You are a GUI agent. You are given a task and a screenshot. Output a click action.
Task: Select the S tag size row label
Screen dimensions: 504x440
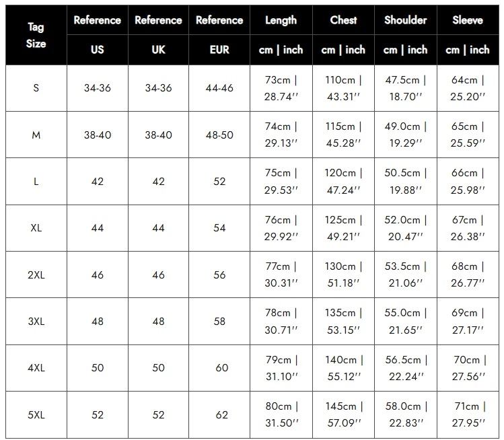[x=36, y=88]
